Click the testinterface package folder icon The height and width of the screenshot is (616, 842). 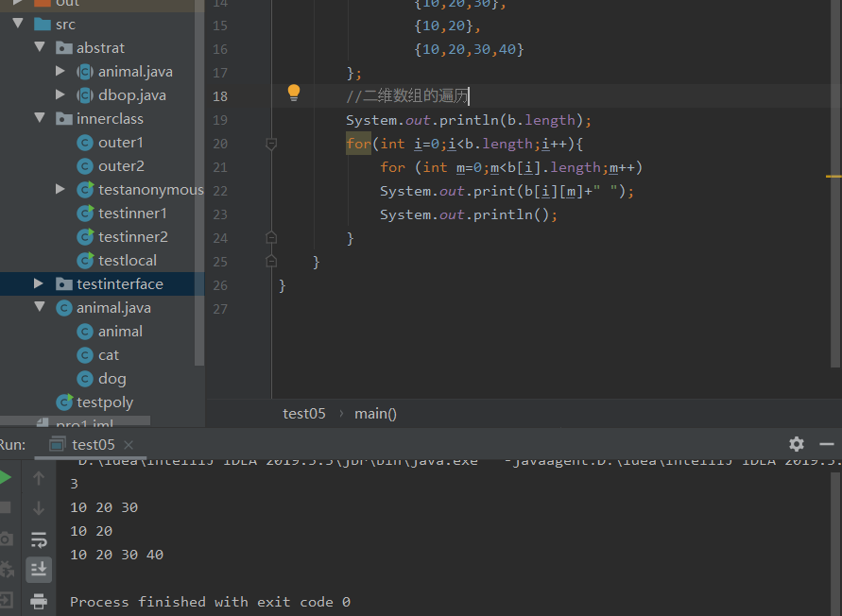click(64, 283)
